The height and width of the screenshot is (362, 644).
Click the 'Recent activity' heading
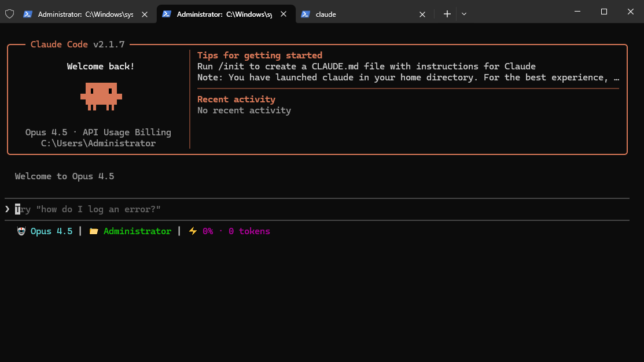pos(236,99)
